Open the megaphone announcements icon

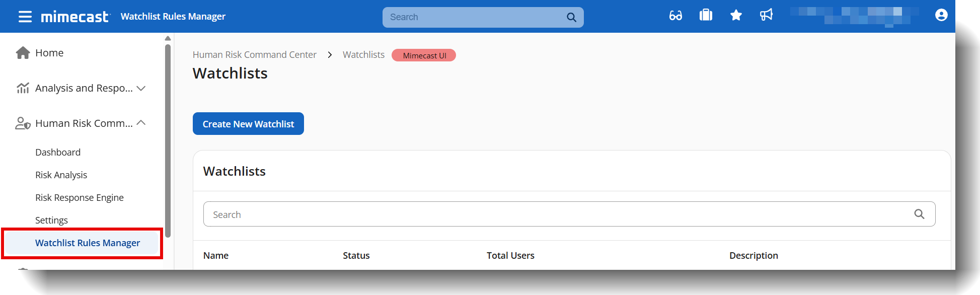[766, 15]
